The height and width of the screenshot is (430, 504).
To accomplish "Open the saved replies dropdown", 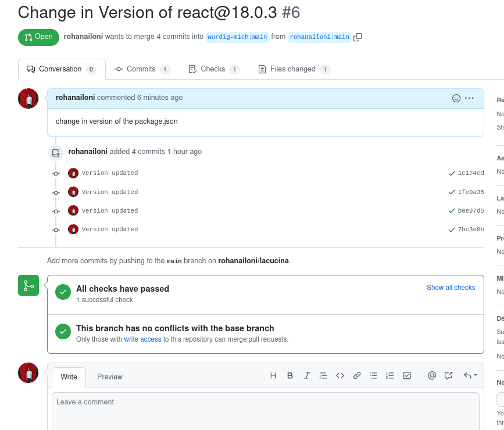I will pos(470,375).
